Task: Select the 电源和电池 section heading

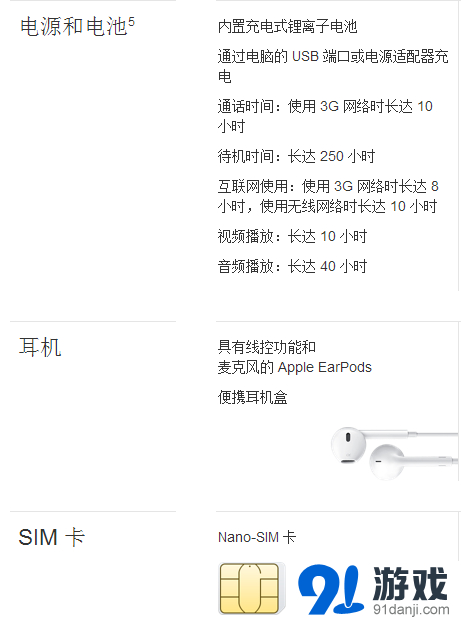Action: [x=73, y=27]
